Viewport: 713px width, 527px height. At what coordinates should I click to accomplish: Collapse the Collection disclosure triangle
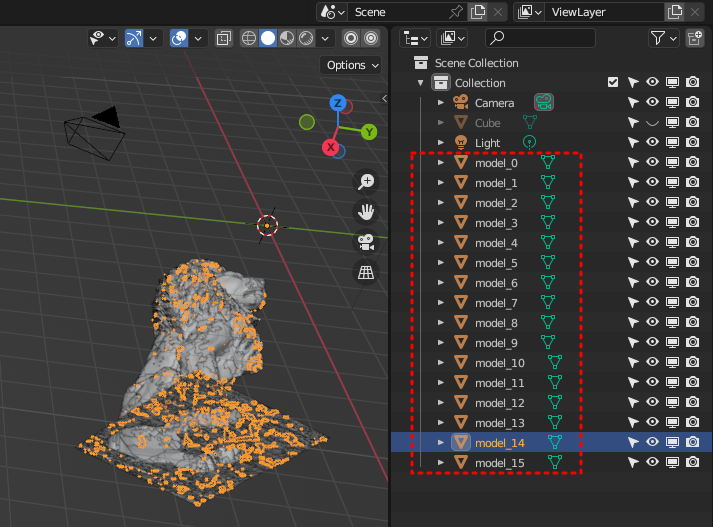pyautogui.click(x=421, y=82)
